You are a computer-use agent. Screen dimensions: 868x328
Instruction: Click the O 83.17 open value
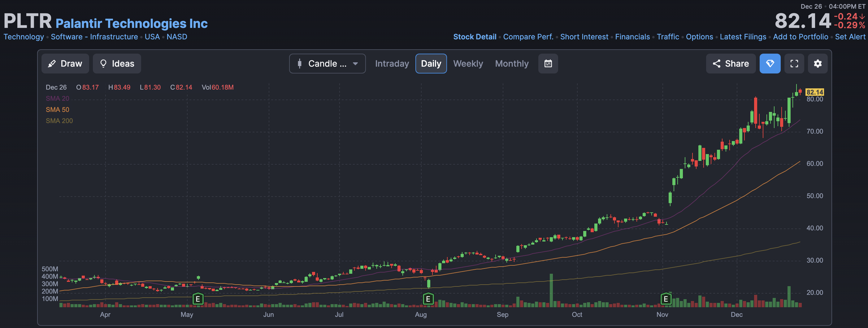click(88, 87)
